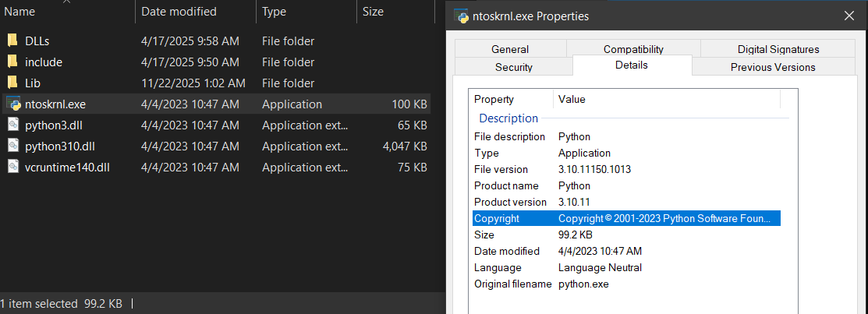Select the Original filename python.exe value

(583, 284)
